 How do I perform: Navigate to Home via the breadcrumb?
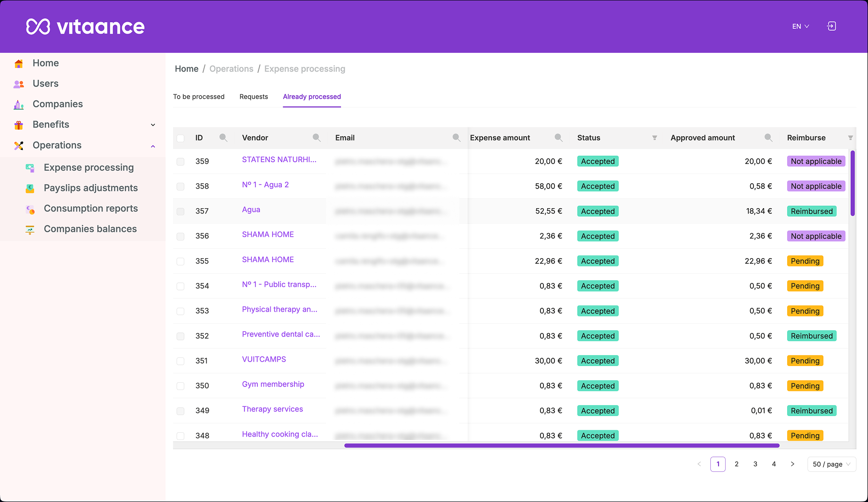coord(187,69)
